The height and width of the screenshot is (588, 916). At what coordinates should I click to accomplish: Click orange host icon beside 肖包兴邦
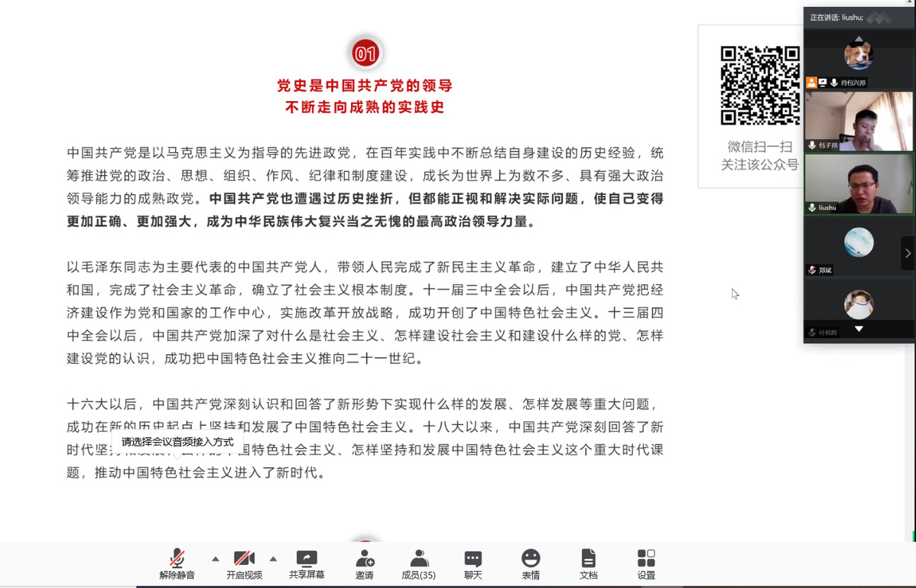(x=811, y=83)
